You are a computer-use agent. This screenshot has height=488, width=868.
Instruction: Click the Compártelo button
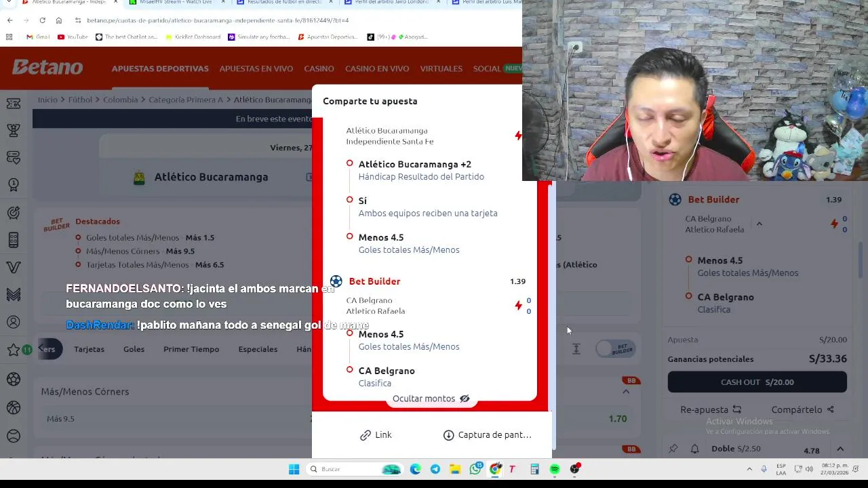(x=802, y=409)
